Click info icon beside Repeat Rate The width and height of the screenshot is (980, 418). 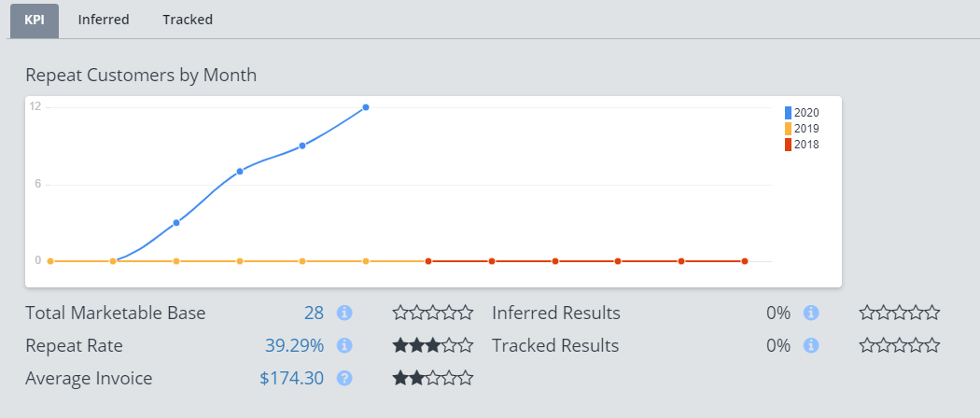[x=343, y=346]
